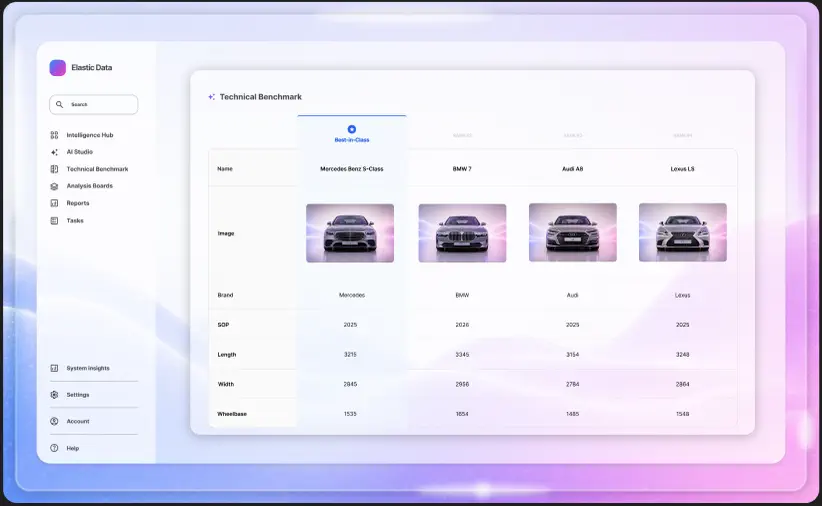The image size is (822, 506).
Task: Click the 'Mercedes Benz S-Class' name cell
Action: click(x=352, y=169)
